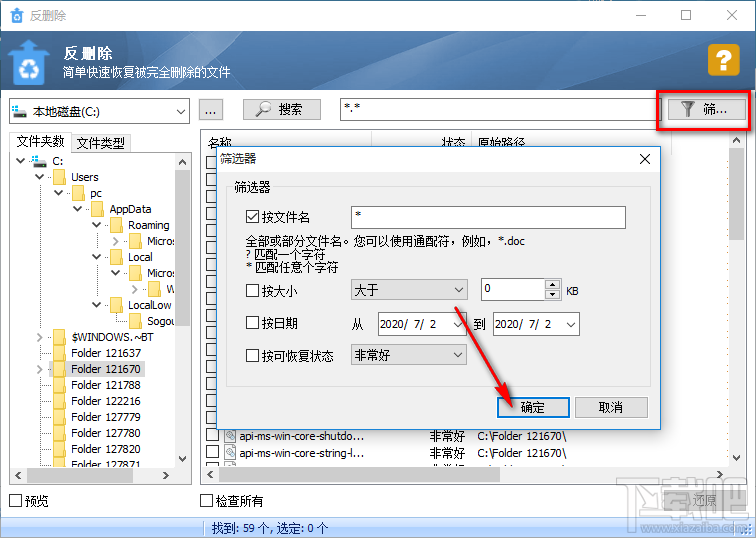Open the yellow help question-mark icon
Viewport: 756px width, 538px height.
(724, 60)
